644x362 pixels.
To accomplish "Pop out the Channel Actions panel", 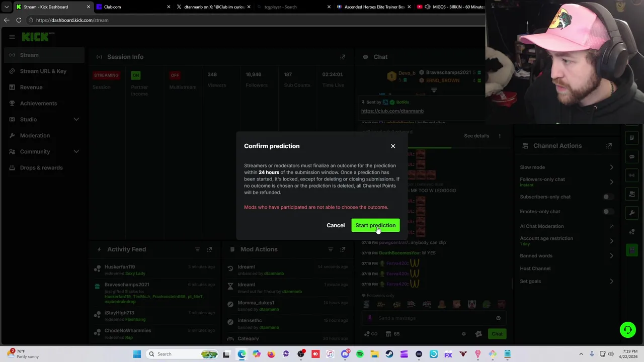I will [x=609, y=146].
